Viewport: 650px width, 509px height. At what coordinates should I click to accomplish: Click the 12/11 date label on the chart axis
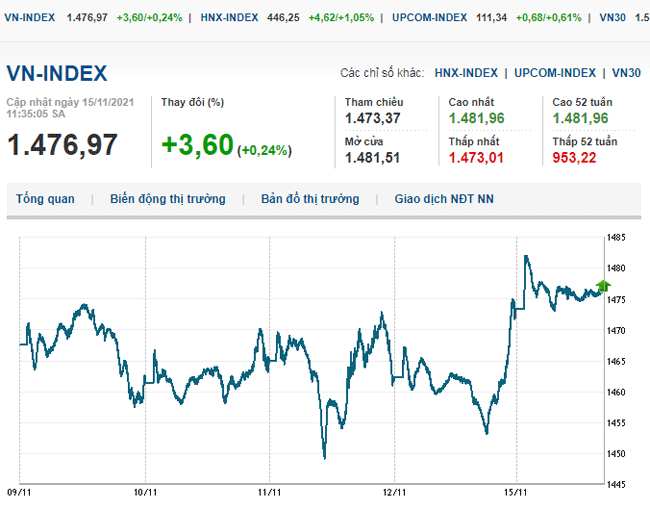tap(393, 492)
